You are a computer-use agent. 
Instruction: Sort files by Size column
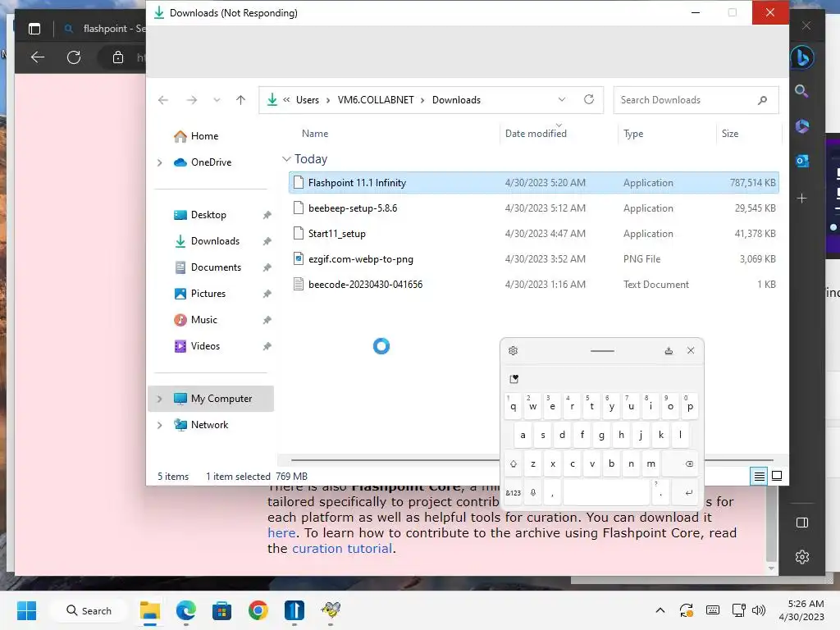pyautogui.click(x=729, y=134)
